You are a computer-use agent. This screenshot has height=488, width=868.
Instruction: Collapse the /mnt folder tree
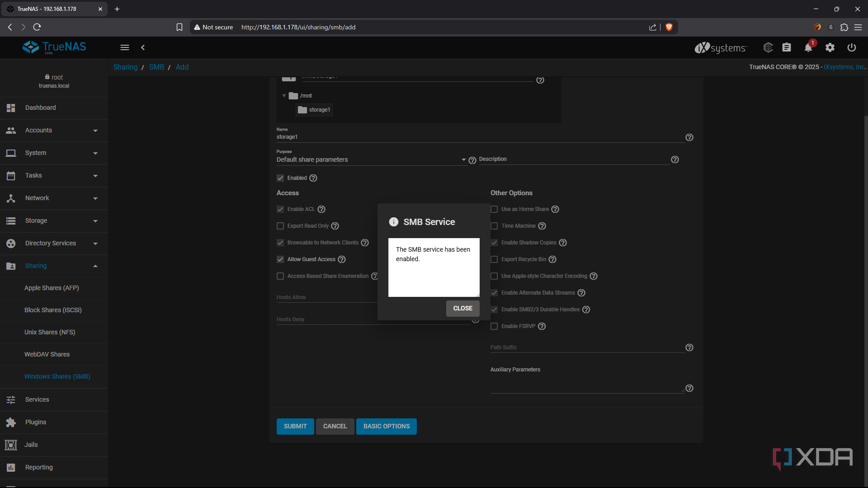[x=284, y=96]
